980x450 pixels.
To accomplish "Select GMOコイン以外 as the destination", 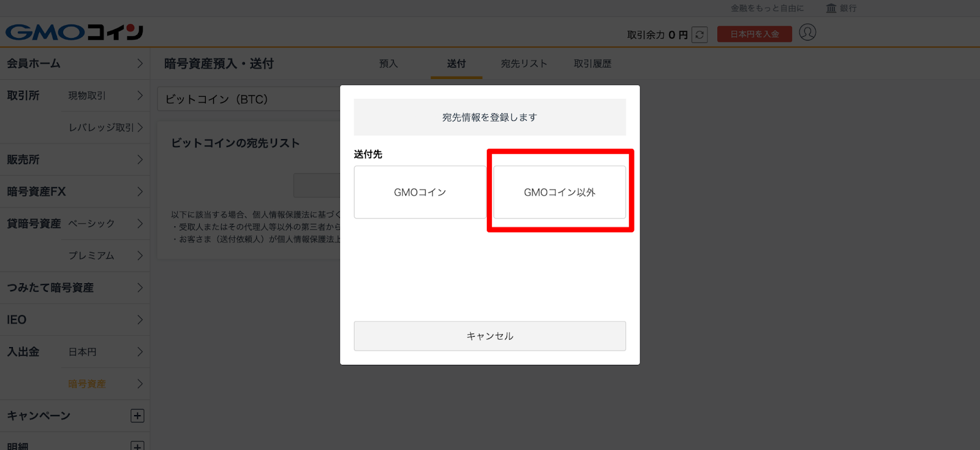I will [x=560, y=192].
